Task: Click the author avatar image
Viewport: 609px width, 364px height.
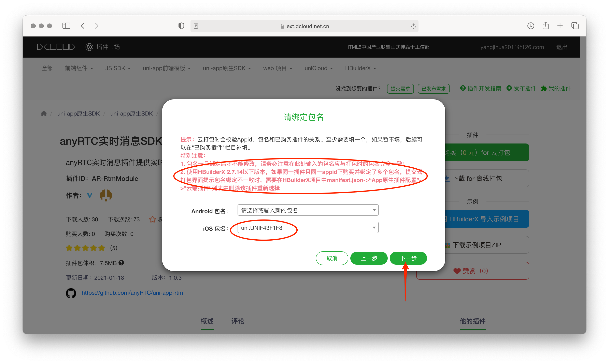Action: (106, 196)
